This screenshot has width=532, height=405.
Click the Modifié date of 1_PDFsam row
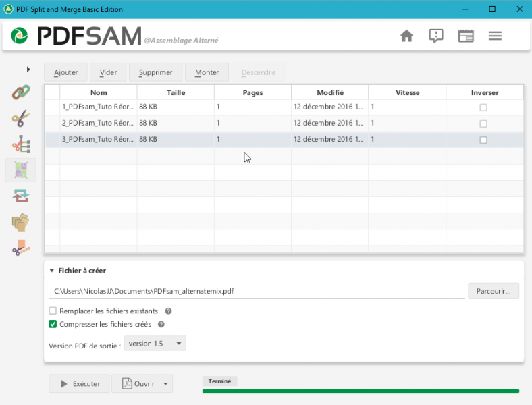(x=328, y=107)
